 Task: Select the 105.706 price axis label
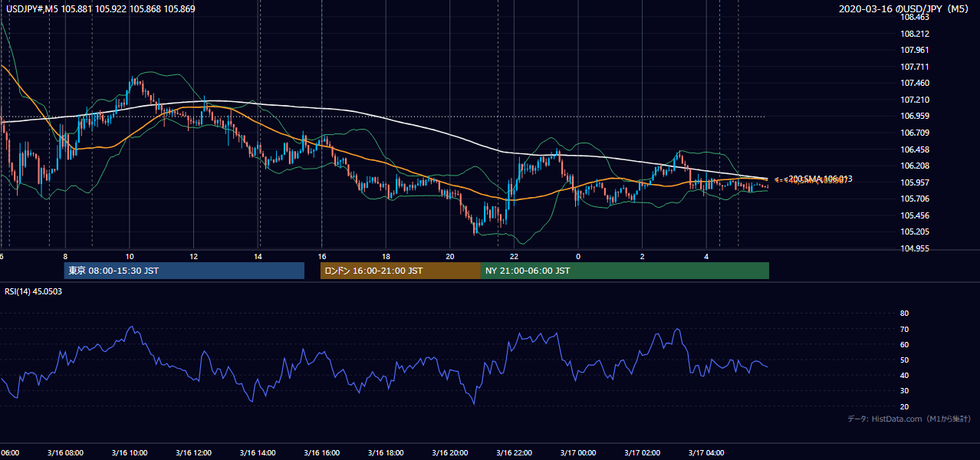[x=916, y=199]
